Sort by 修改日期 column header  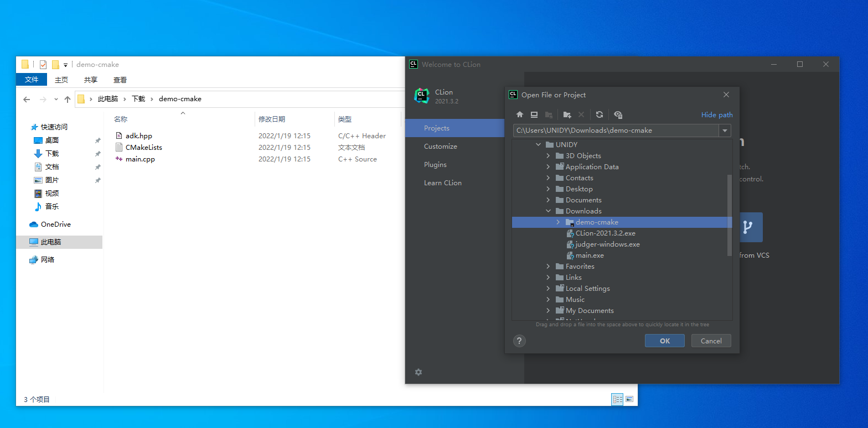[272, 119]
